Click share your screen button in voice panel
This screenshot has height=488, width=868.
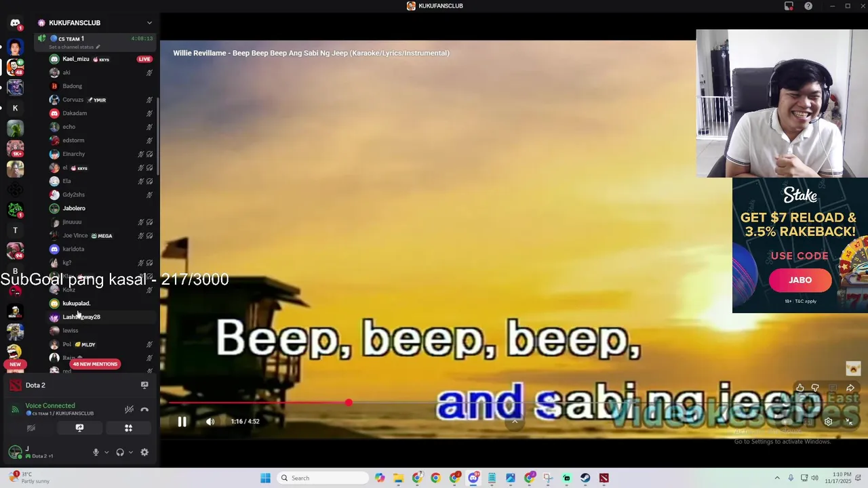(x=79, y=428)
